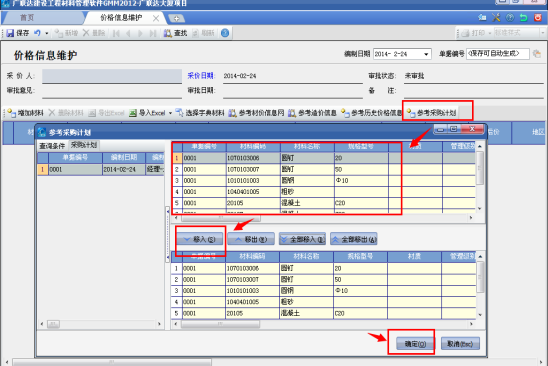This screenshot has width=548, height=366.
Task: Click the 删除 toolbar button
Action: pyautogui.click(x=94, y=33)
